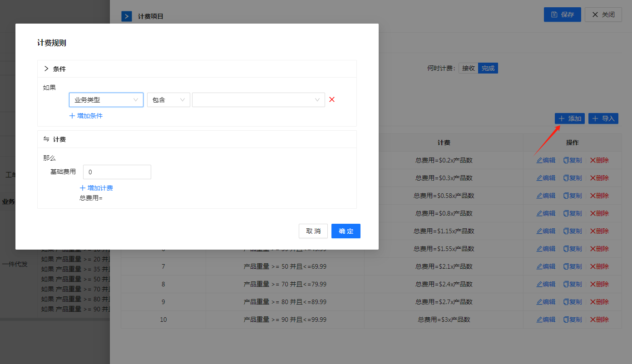Click the 保存 button at top

tap(562, 15)
